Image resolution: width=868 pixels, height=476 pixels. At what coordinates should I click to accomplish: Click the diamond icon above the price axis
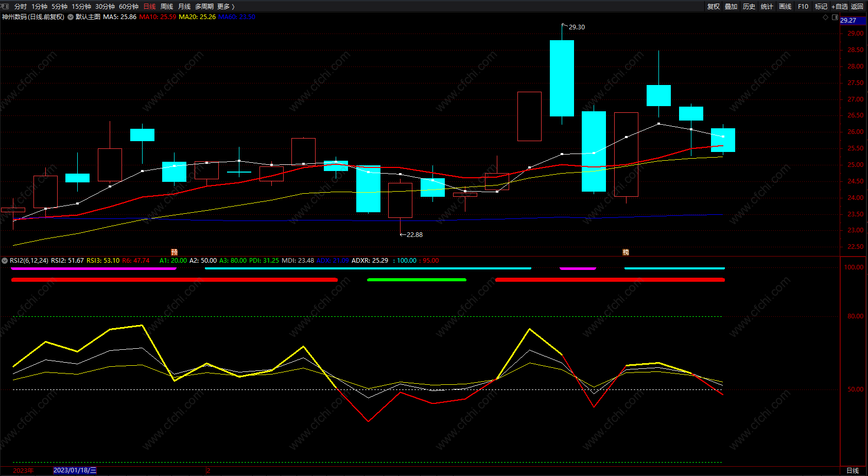(826, 17)
